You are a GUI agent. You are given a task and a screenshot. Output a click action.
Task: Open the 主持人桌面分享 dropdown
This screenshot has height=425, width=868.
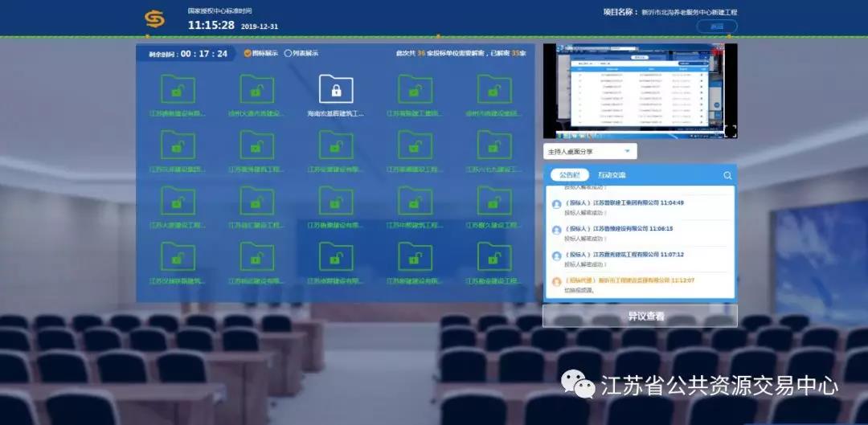pyautogui.click(x=590, y=152)
